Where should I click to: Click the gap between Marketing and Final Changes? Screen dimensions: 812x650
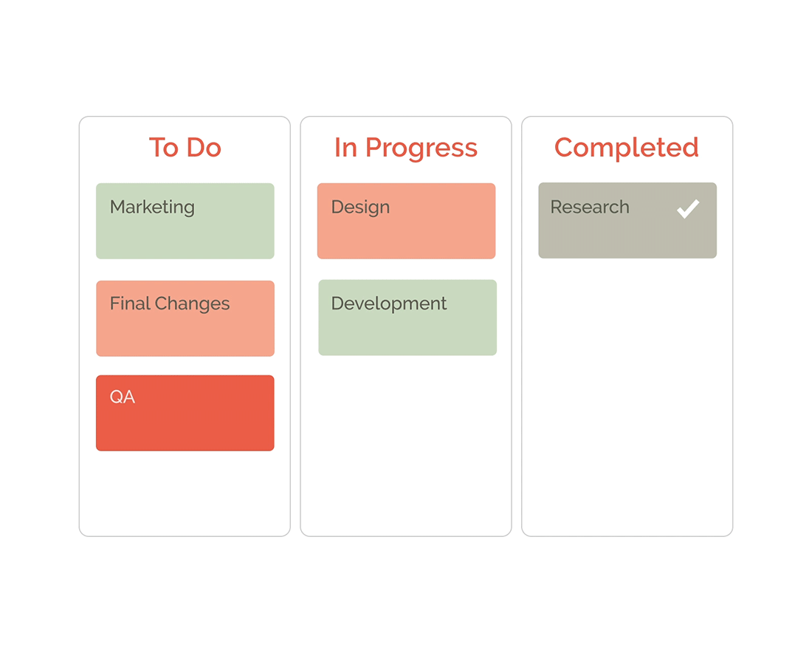(x=185, y=270)
